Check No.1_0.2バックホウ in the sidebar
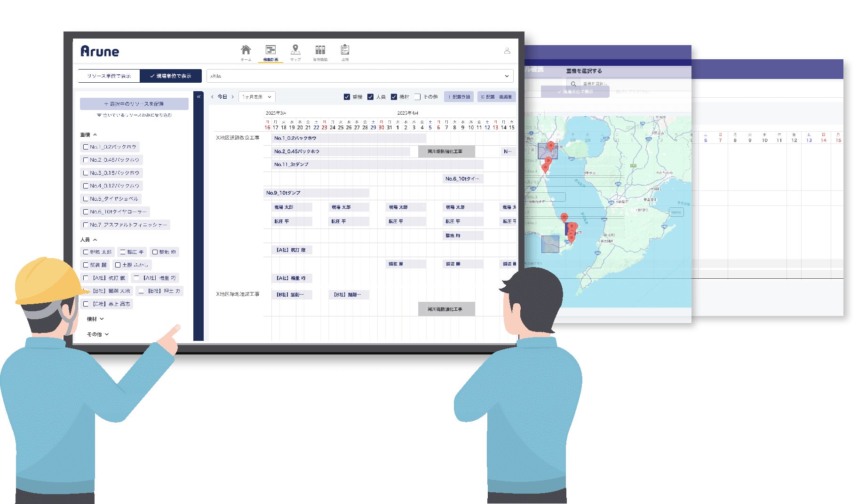This screenshot has height=504, width=858. pos(86,147)
